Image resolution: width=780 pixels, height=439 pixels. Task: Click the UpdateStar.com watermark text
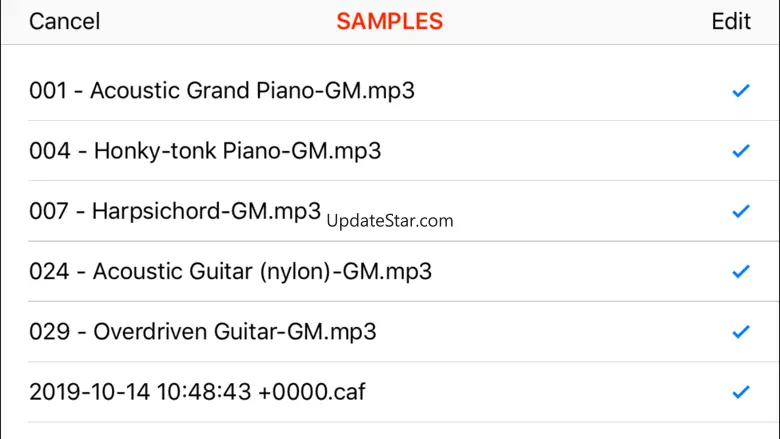[390, 221]
